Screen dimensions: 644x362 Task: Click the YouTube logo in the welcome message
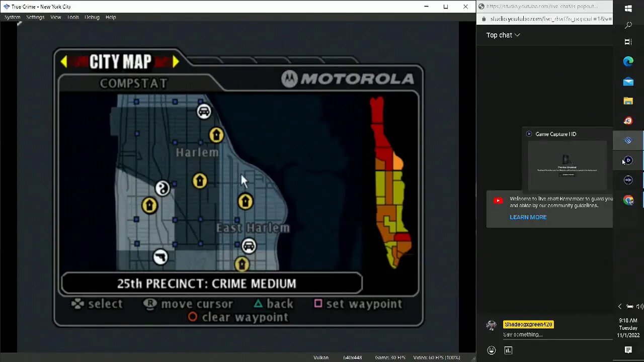(x=498, y=201)
